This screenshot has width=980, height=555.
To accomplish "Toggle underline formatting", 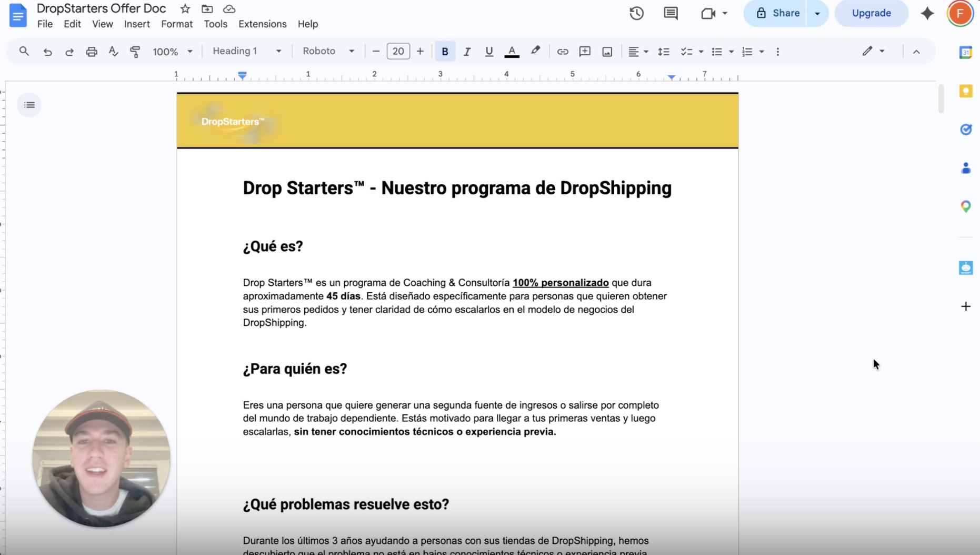I will (x=489, y=52).
